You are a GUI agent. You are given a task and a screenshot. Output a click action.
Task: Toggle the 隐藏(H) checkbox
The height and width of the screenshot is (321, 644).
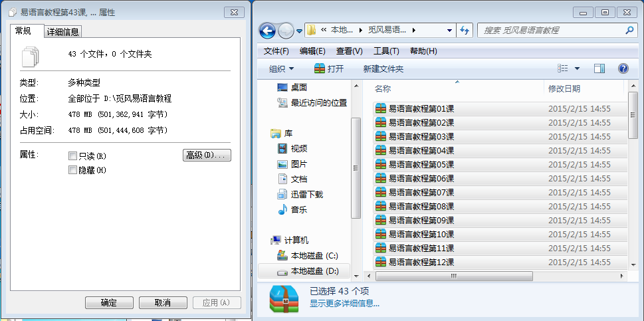pyautogui.click(x=72, y=170)
